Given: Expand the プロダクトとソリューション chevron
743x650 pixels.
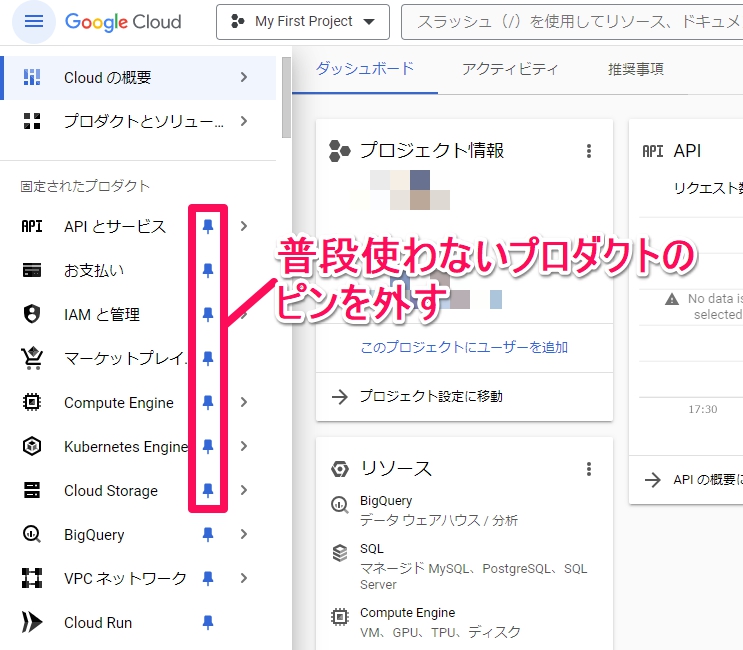Looking at the screenshot, I should pyautogui.click(x=244, y=121).
